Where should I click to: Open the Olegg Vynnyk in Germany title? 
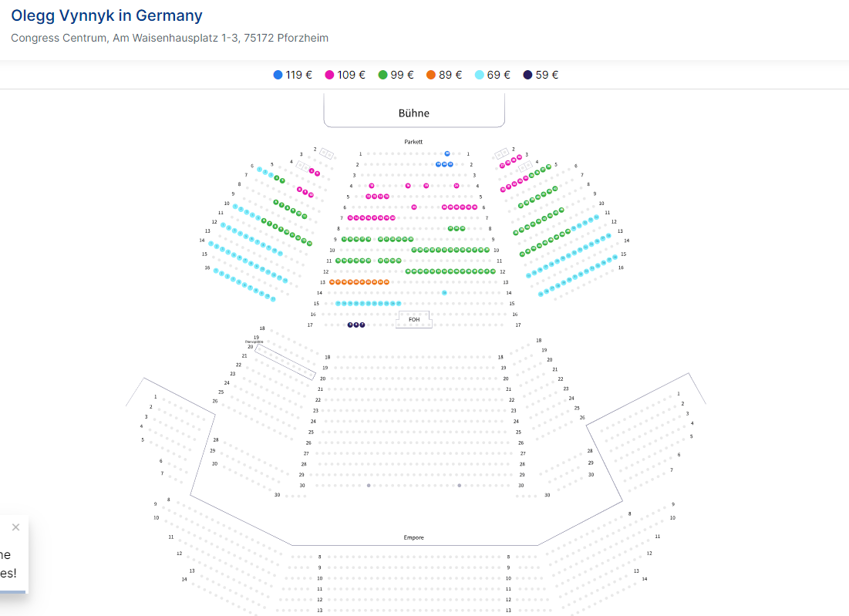[x=106, y=15]
